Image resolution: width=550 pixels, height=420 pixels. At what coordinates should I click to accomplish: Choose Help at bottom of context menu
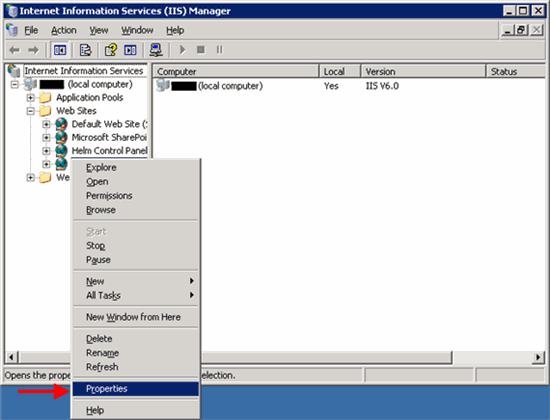(x=136, y=410)
